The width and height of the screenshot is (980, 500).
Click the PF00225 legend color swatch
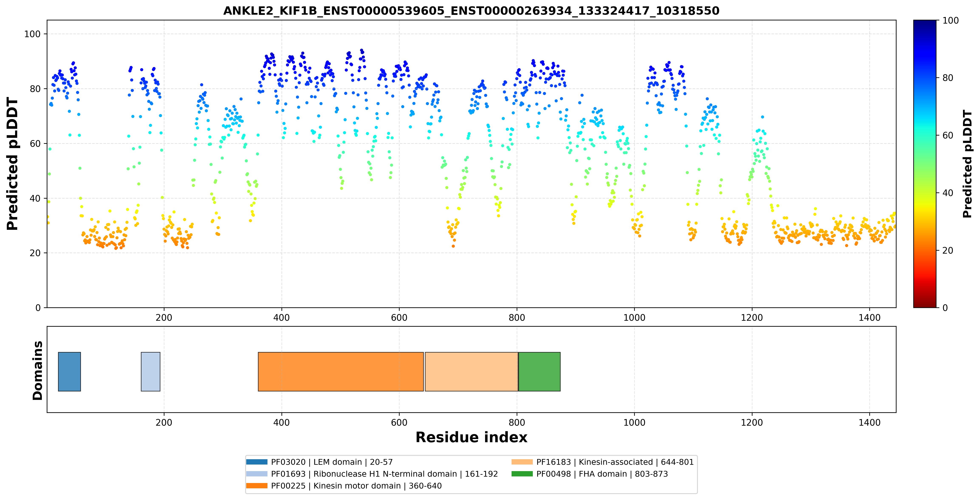(257, 486)
